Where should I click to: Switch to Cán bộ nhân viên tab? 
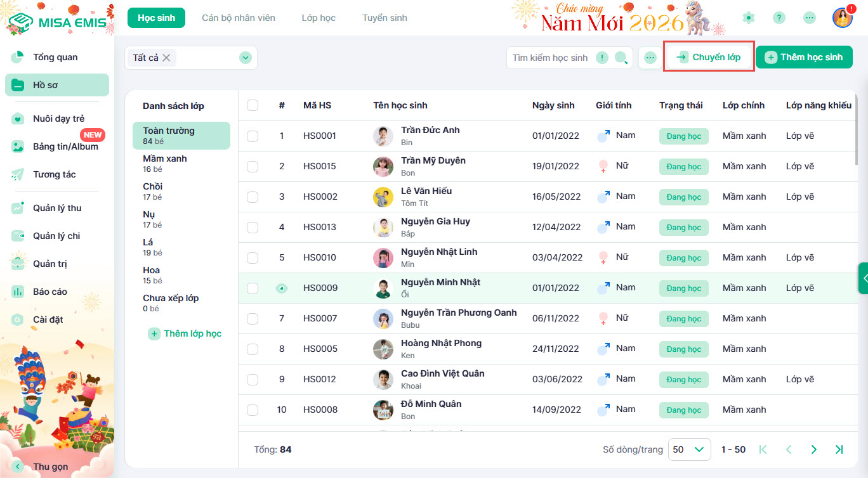coord(239,18)
